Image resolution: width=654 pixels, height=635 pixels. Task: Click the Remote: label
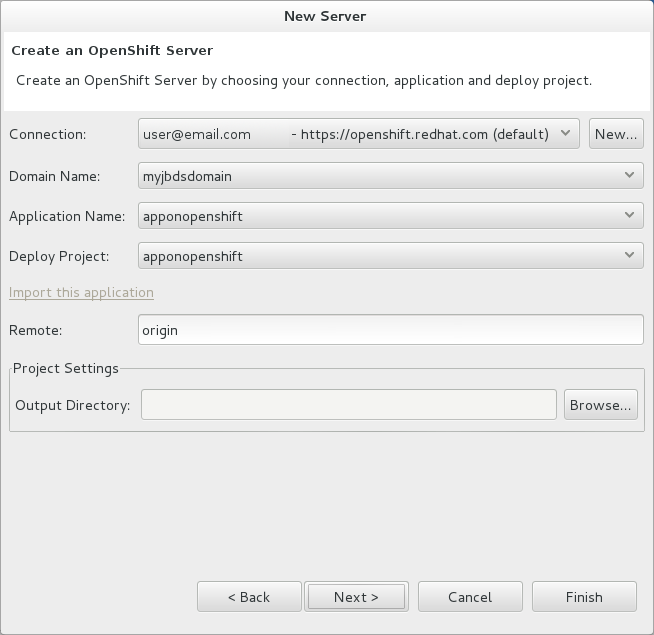coord(35,330)
